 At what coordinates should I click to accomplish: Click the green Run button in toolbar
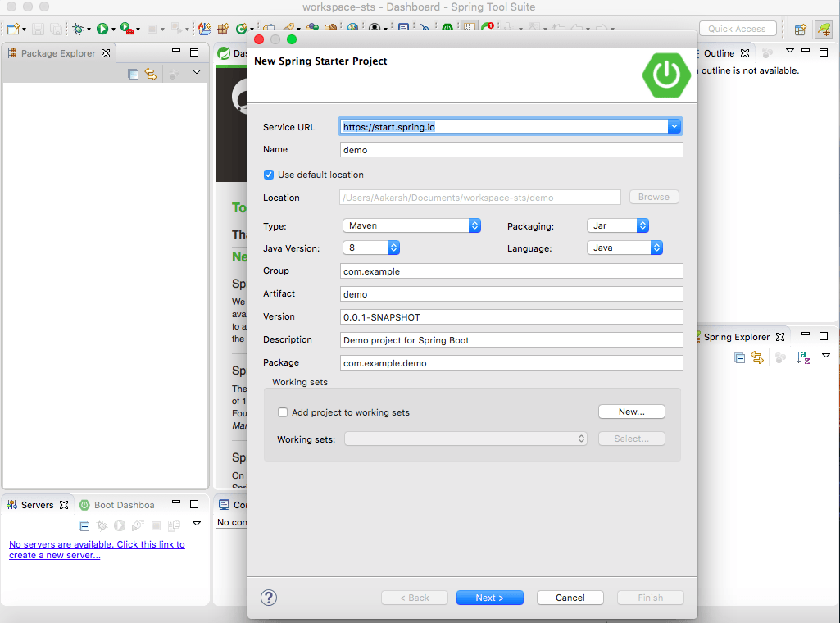(x=102, y=29)
